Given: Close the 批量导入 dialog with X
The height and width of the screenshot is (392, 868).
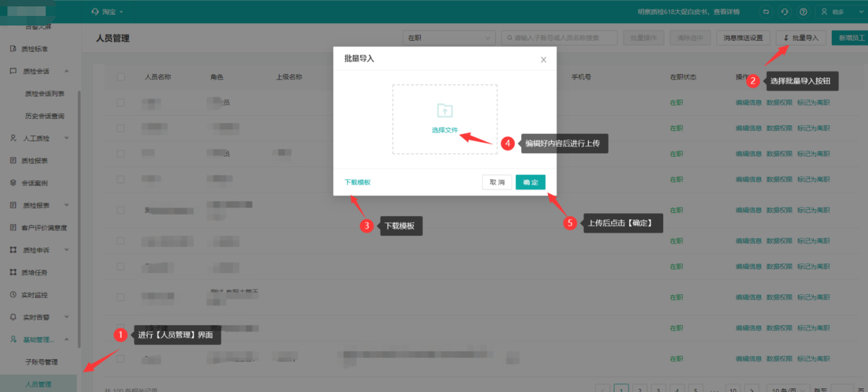Looking at the screenshot, I should click(543, 60).
